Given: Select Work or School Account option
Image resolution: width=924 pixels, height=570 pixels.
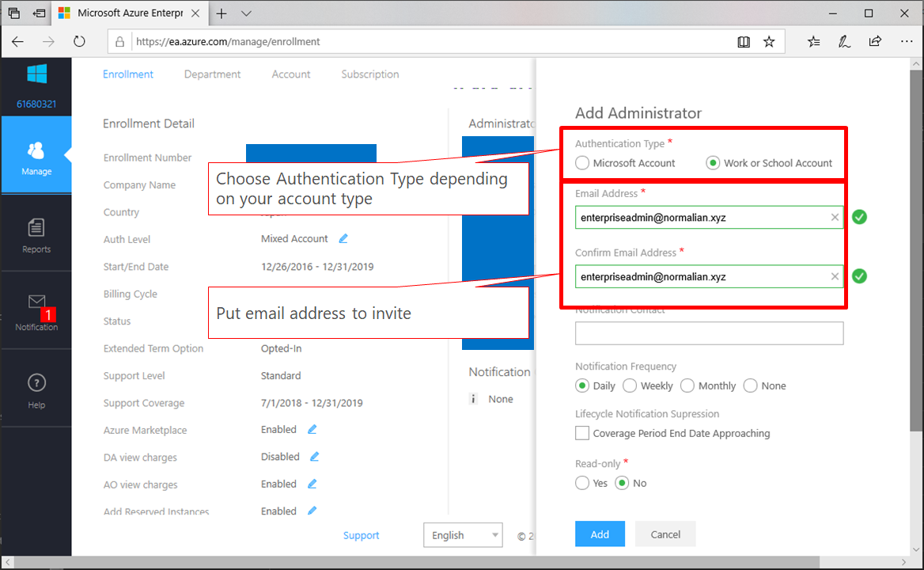Looking at the screenshot, I should pos(713,163).
